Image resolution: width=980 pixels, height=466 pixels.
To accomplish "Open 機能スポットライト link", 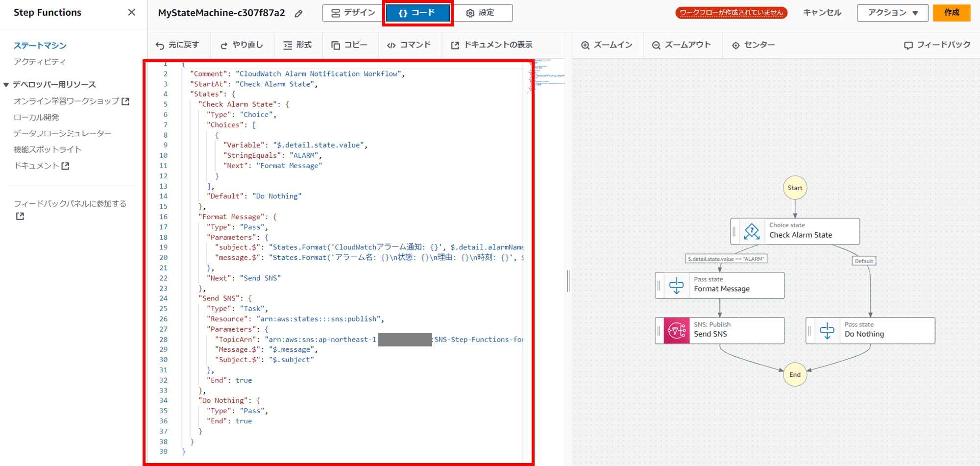I will pos(48,149).
